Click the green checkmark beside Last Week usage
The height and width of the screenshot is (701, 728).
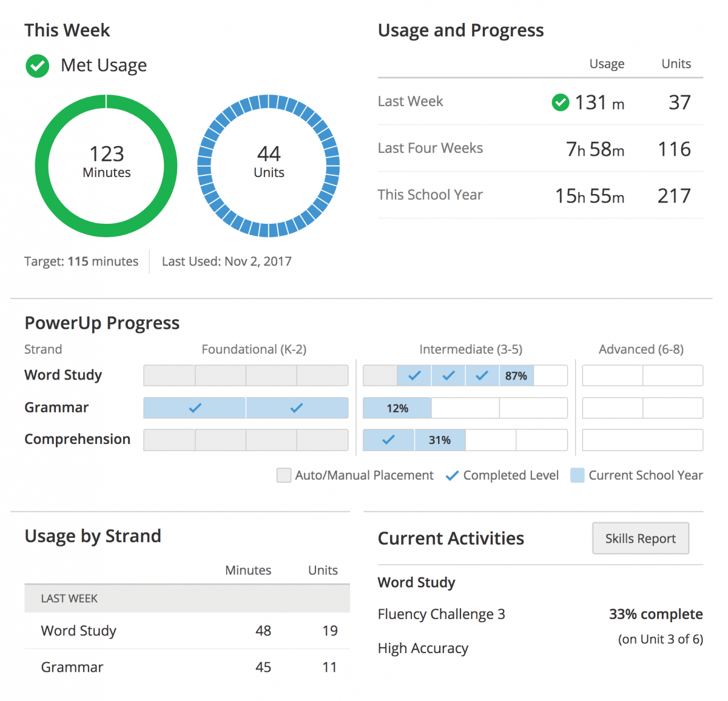[x=561, y=102]
